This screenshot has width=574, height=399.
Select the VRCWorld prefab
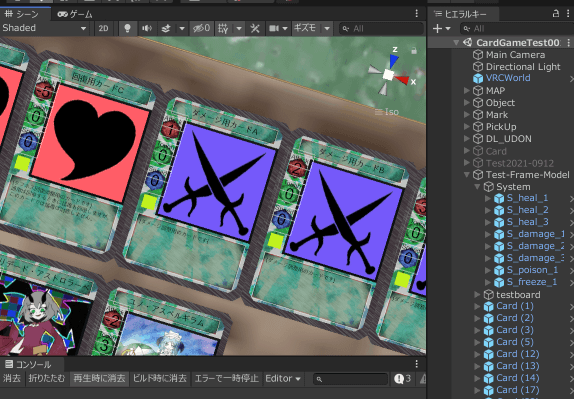tap(508, 78)
